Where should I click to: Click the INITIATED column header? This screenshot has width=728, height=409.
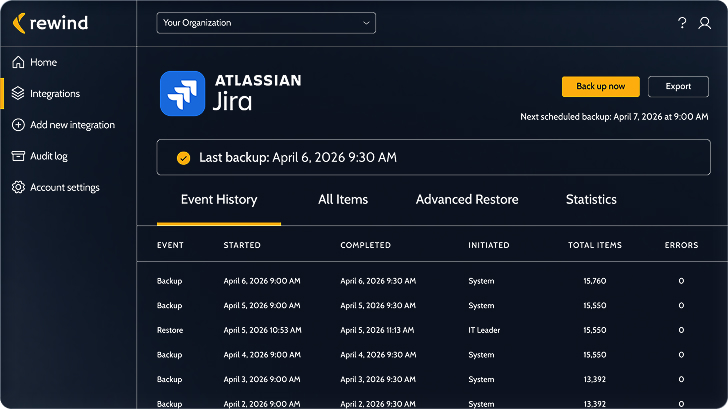(x=488, y=245)
